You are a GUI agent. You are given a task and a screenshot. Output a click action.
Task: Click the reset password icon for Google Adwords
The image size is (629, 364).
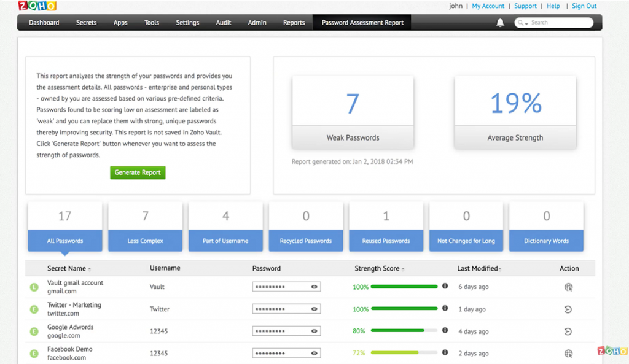click(568, 331)
